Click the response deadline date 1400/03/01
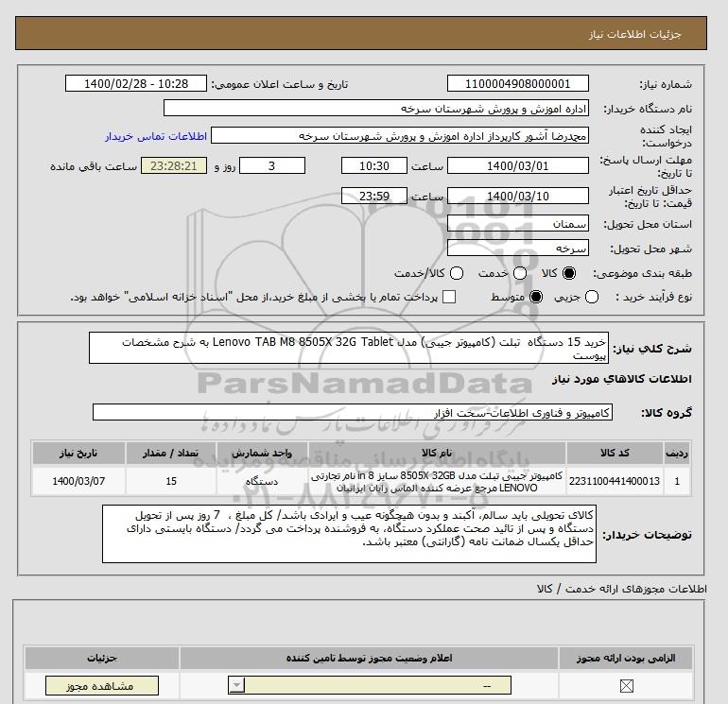The image size is (728, 704). 518,165
